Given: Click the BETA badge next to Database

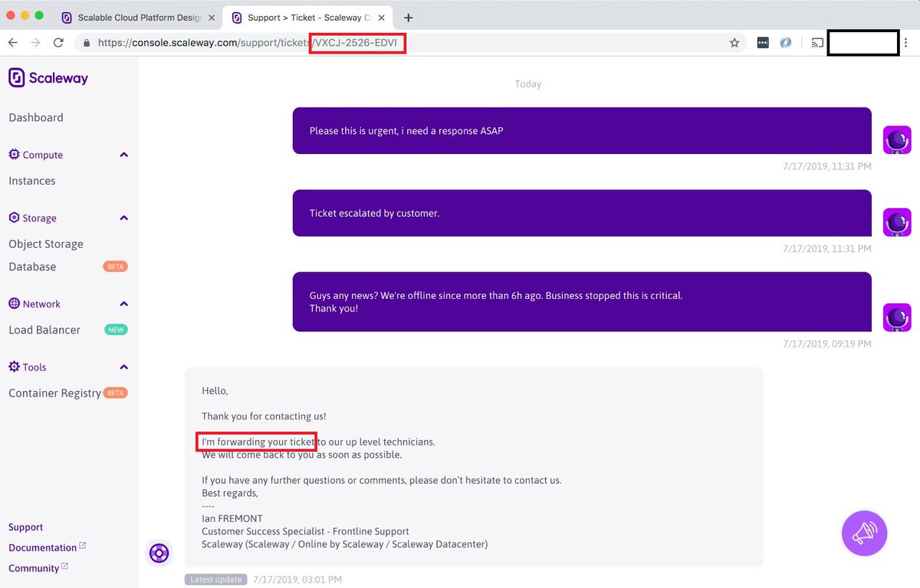Looking at the screenshot, I should tap(115, 267).
